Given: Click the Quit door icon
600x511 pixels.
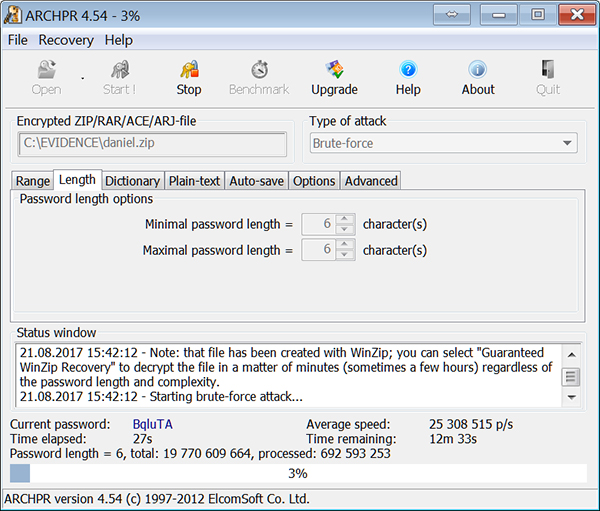Looking at the screenshot, I should pyautogui.click(x=547, y=71).
